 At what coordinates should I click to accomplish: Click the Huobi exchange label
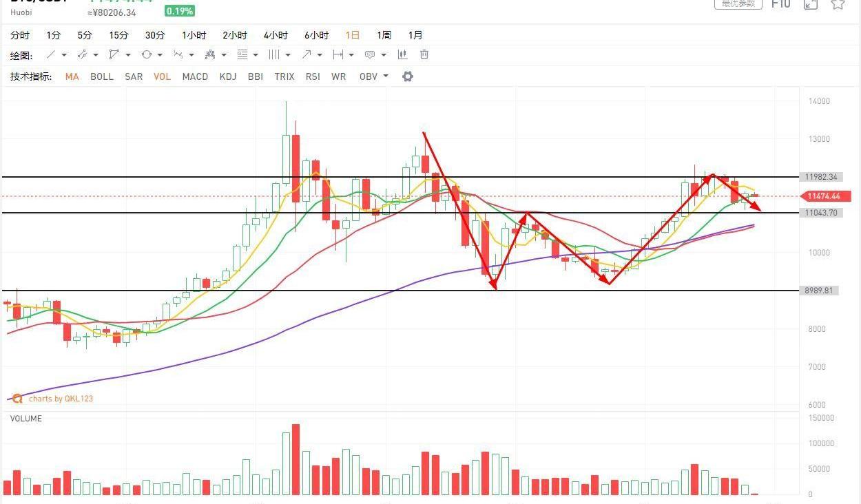(x=21, y=12)
